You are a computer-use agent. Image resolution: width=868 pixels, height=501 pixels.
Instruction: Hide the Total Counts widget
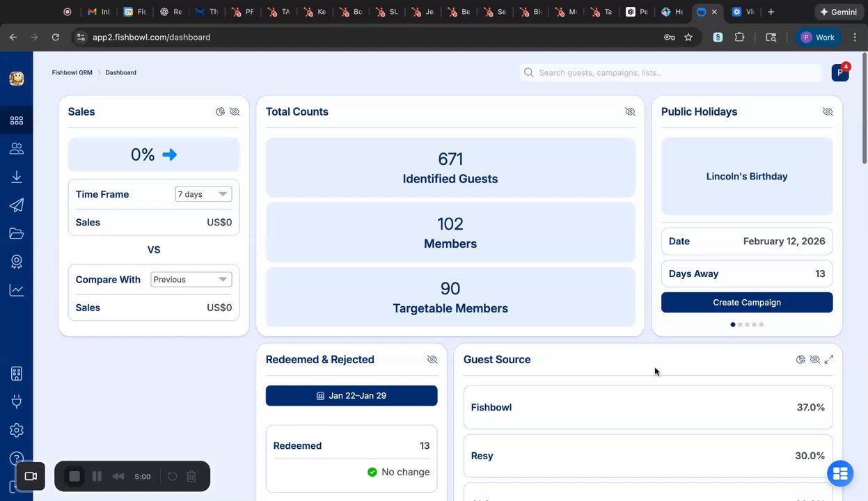(x=630, y=111)
